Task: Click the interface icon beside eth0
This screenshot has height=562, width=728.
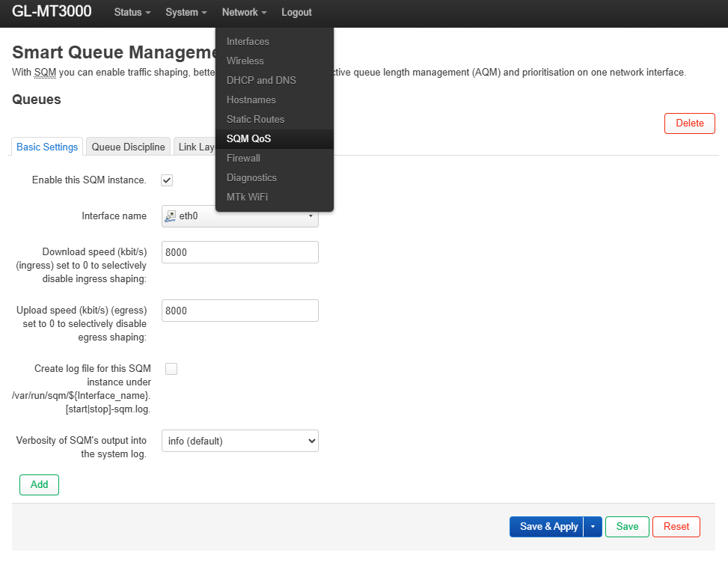Action: pyautogui.click(x=170, y=216)
